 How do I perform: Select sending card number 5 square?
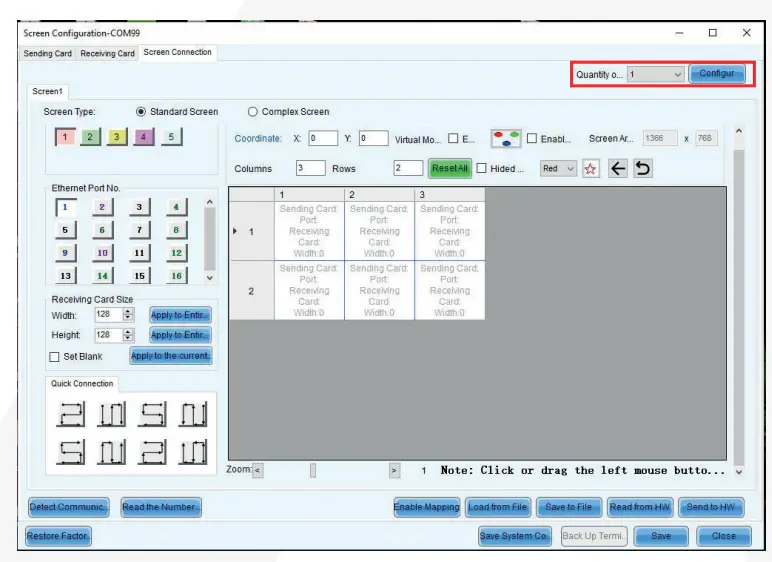(x=171, y=137)
